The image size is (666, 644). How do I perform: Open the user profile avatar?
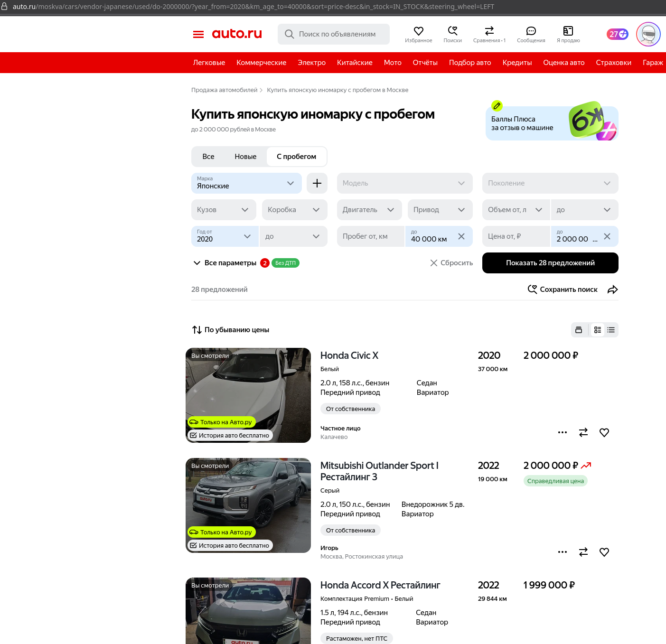[x=648, y=34]
